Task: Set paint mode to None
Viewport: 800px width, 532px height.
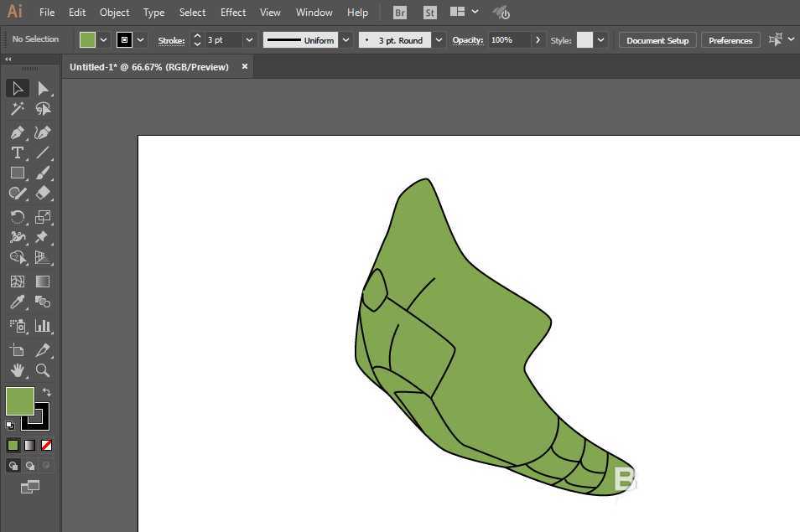Action: tap(47, 445)
